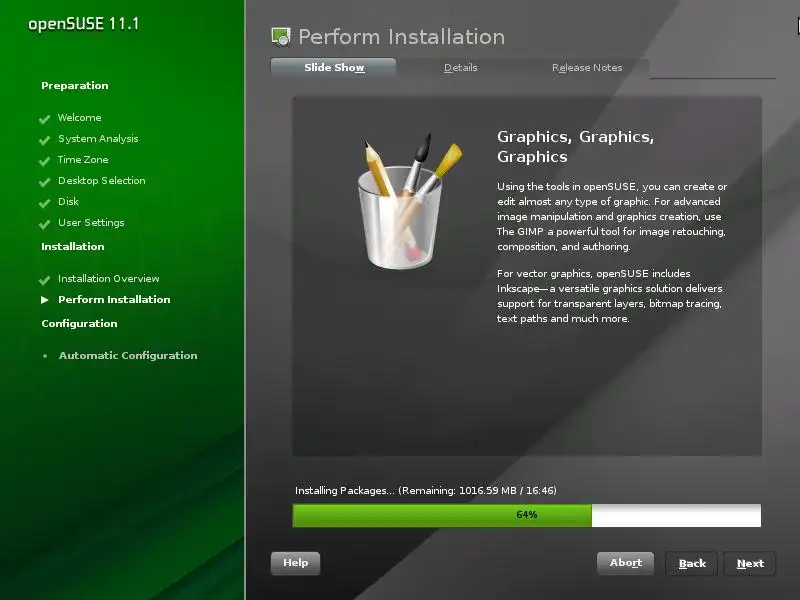Click the User Settings checkmark icon

pos(44,223)
